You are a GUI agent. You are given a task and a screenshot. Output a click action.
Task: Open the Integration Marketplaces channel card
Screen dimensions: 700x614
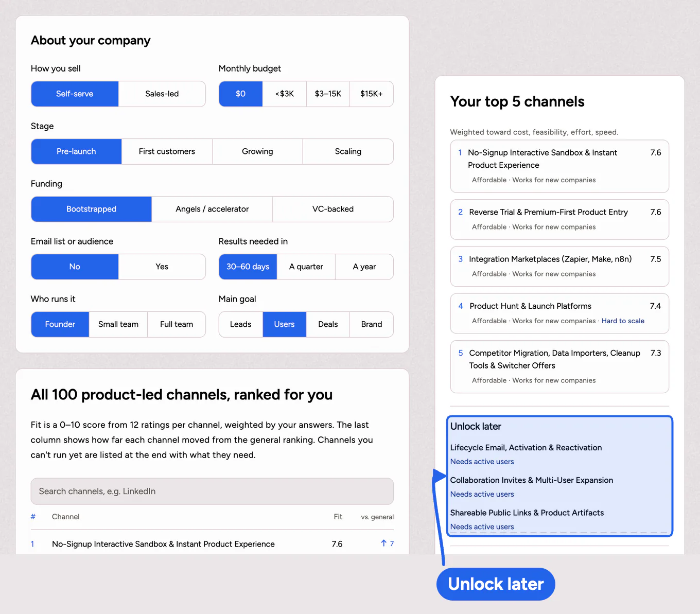coord(559,266)
